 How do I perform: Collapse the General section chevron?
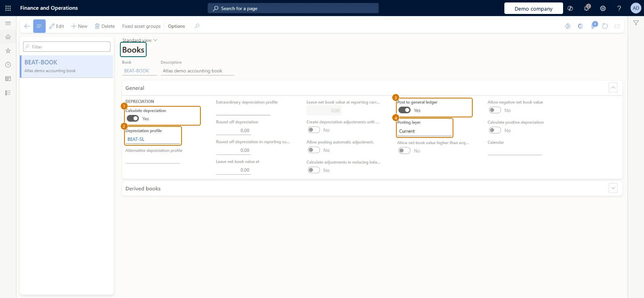(613, 87)
